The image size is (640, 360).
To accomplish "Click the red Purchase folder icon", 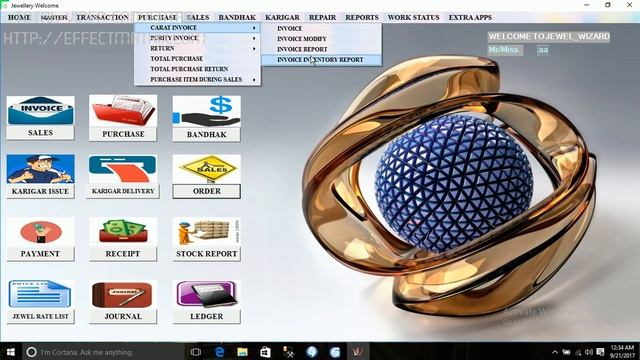I will point(123,111).
